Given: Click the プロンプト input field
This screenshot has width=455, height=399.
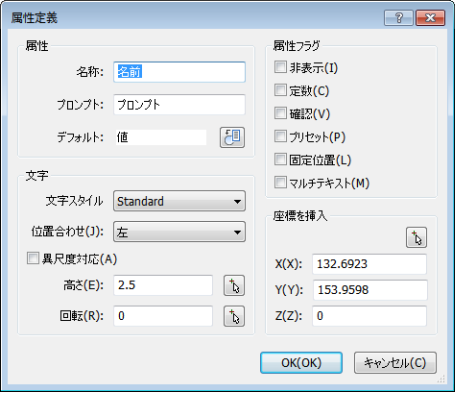Looking at the screenshot, I should pos(179,105).
